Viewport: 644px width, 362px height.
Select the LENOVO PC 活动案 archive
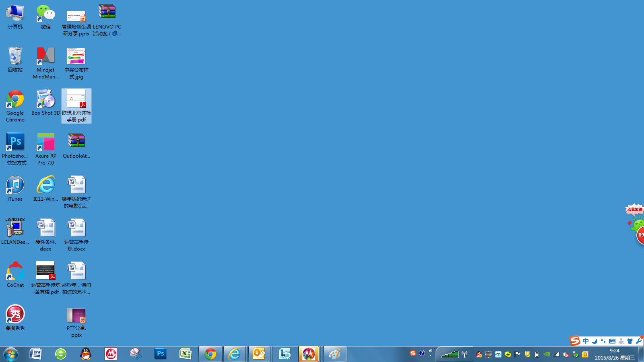click(x=107, y=21)
